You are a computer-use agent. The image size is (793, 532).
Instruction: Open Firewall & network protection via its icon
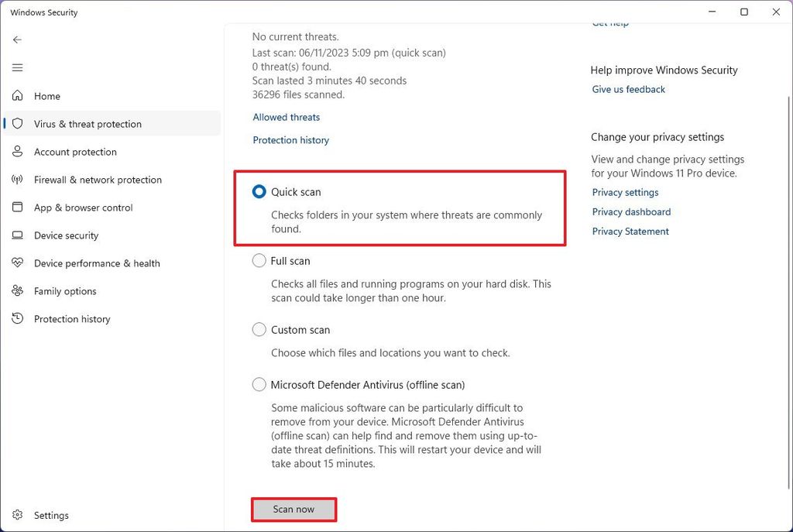click(x=18, y=180)
